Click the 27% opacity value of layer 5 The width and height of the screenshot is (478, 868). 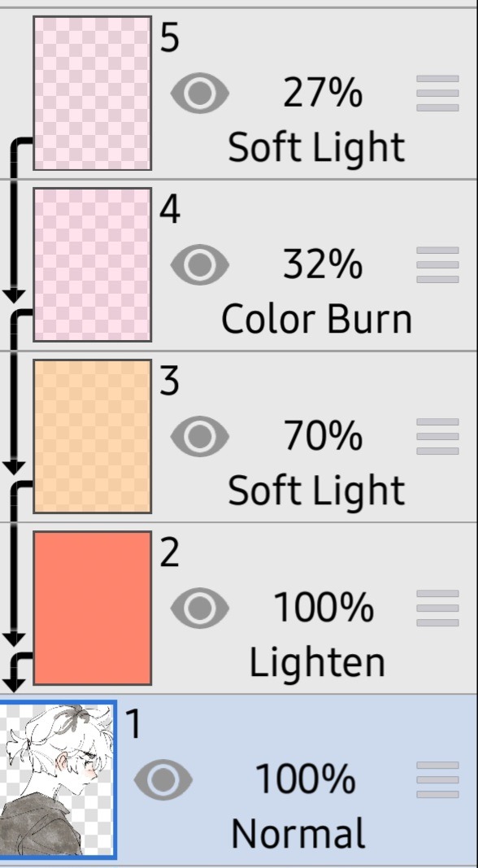point(323,93)
